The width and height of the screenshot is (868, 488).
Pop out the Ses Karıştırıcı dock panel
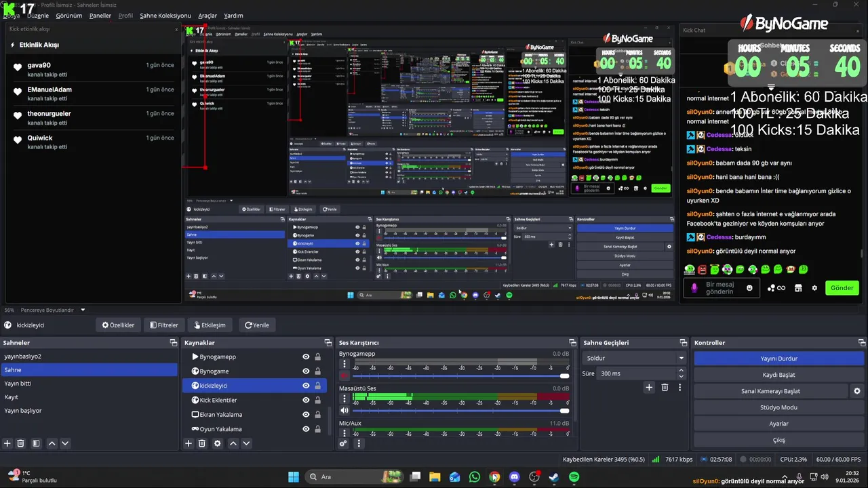[x=572, y=343]
